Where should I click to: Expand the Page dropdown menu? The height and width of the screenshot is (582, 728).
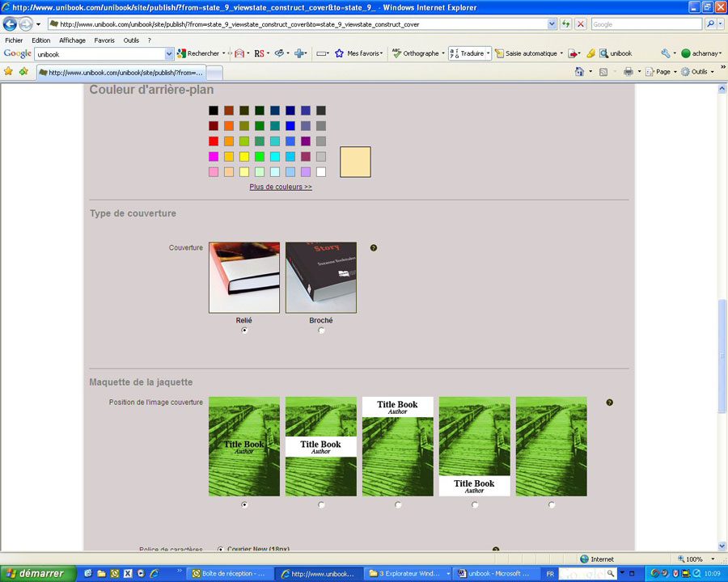click(663, 72)
